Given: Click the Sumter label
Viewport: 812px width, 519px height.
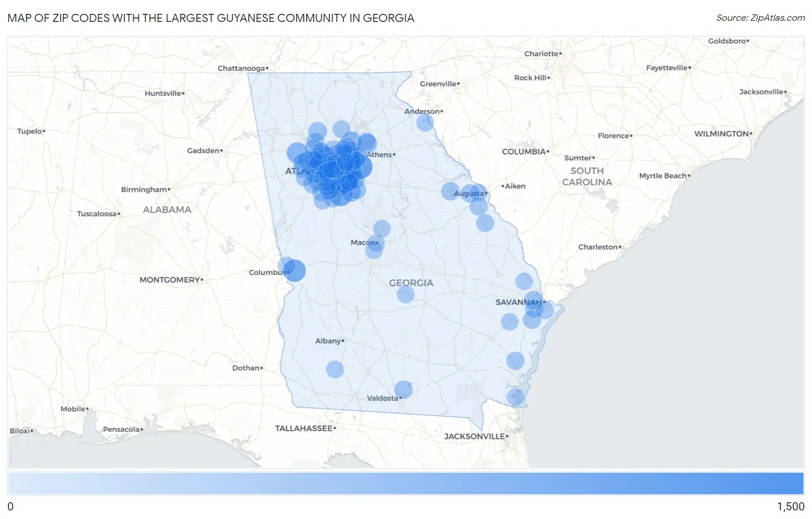Looking at the screenshot, I should click(579, 158).
